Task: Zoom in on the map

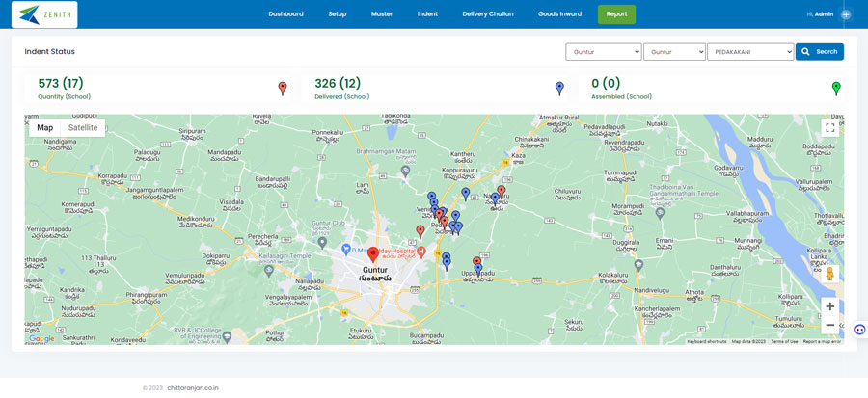Action: tap(829, 306)
